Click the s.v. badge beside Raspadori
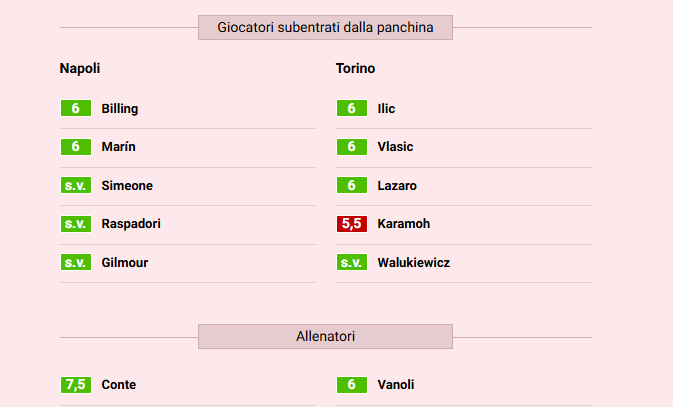The height and width of the screenshot is (407, 673). [x=75, y=224]
